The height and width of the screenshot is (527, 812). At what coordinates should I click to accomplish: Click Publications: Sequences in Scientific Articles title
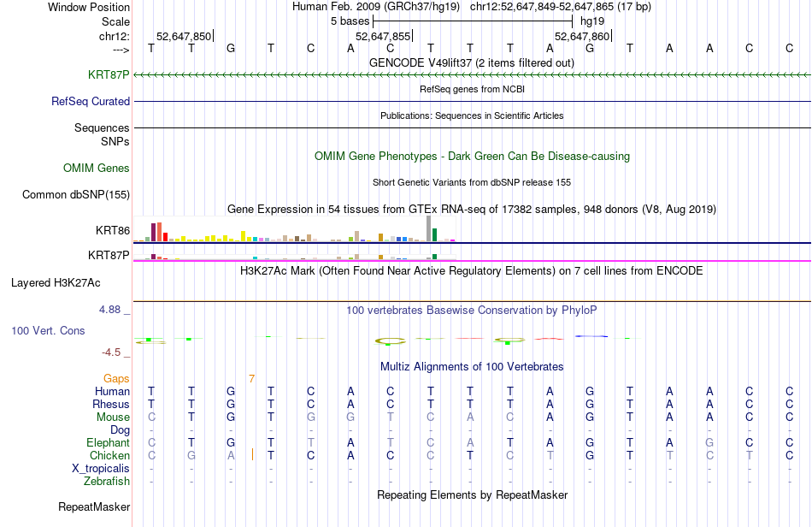pos(472,115)
